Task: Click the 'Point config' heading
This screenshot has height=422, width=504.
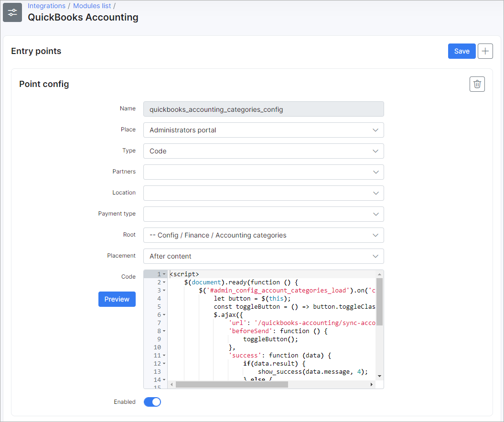Action: (x=44, y=84)
